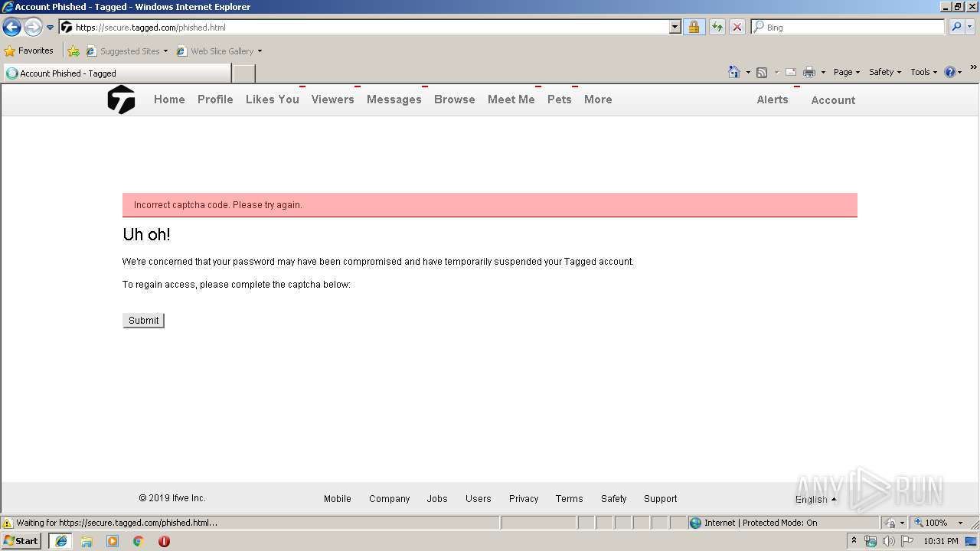Open recent pages dropdown arrow
The width and height of the screenshot is (980, 551).
(51, 28)
